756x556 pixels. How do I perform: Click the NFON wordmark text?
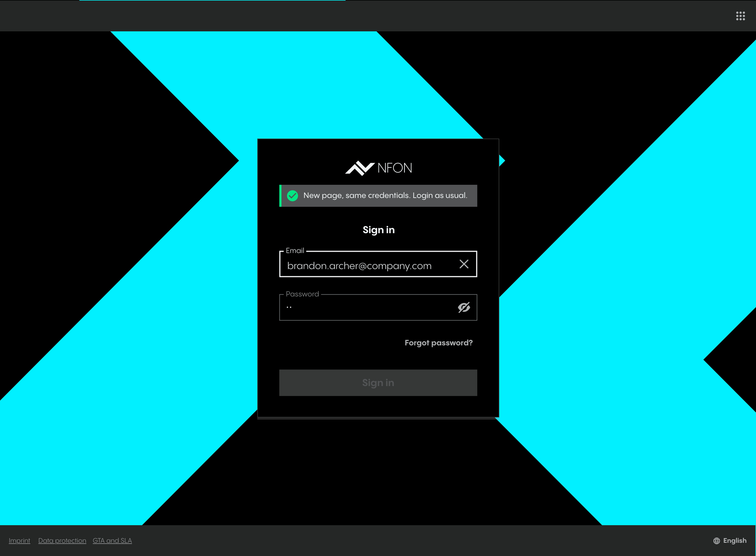[x=395, y=168]
